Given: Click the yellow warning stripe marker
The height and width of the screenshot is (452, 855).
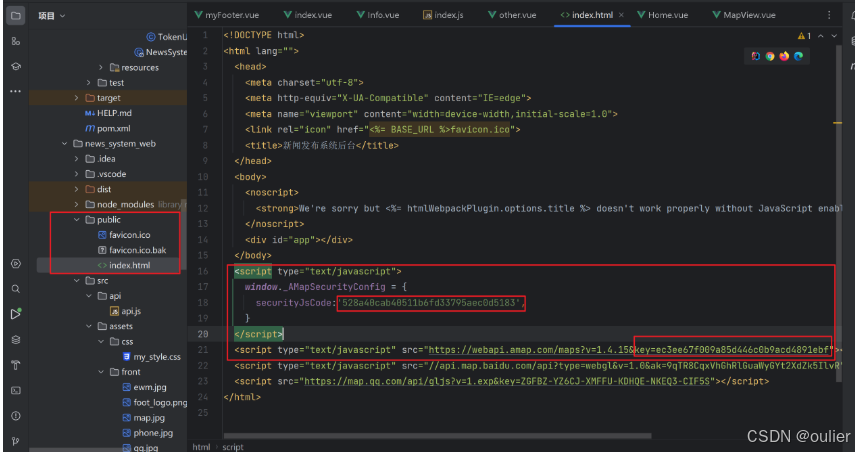Looking at the screenshot, I should click(838, 123).
